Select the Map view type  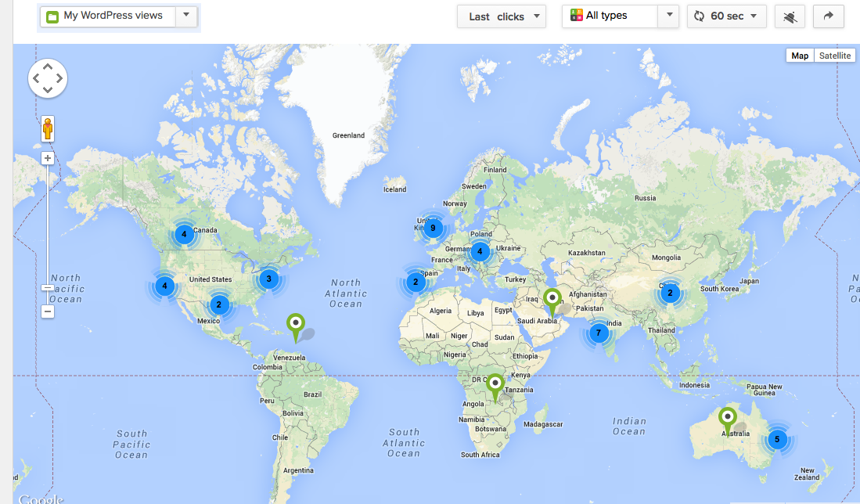[x=800, y=56]
